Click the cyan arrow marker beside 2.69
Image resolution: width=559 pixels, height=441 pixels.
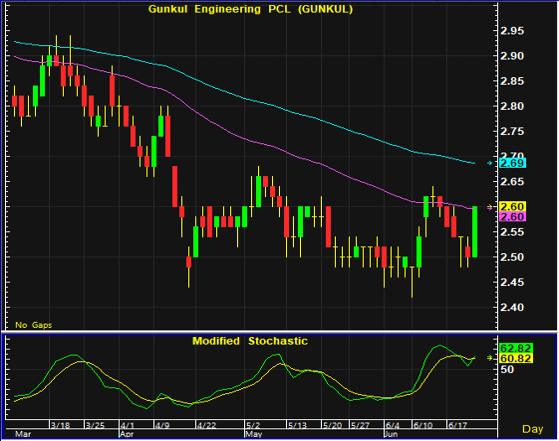point(490,163)
